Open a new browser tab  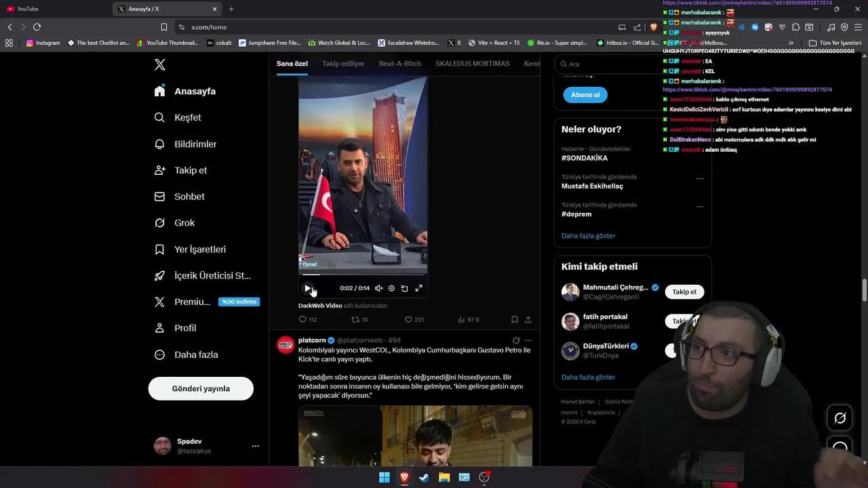(x=231, y=9)
